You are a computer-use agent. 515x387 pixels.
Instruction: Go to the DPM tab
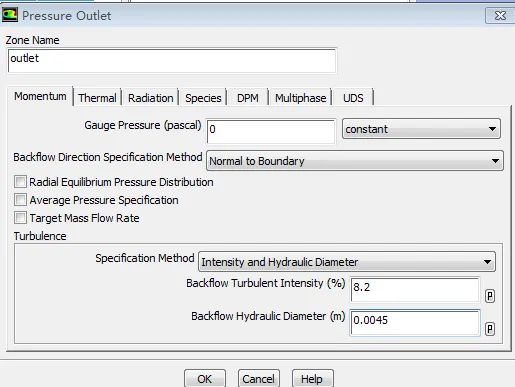pos(248,98)
